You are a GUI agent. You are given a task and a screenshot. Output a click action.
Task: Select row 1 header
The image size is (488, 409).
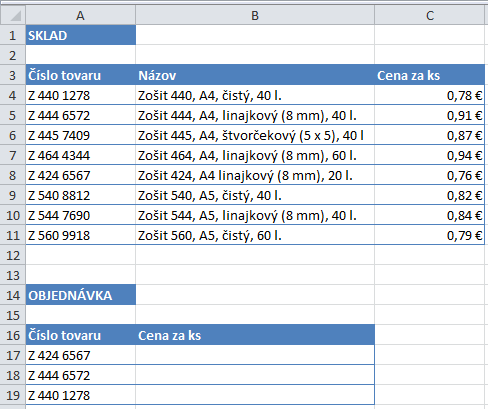point(13,35)
